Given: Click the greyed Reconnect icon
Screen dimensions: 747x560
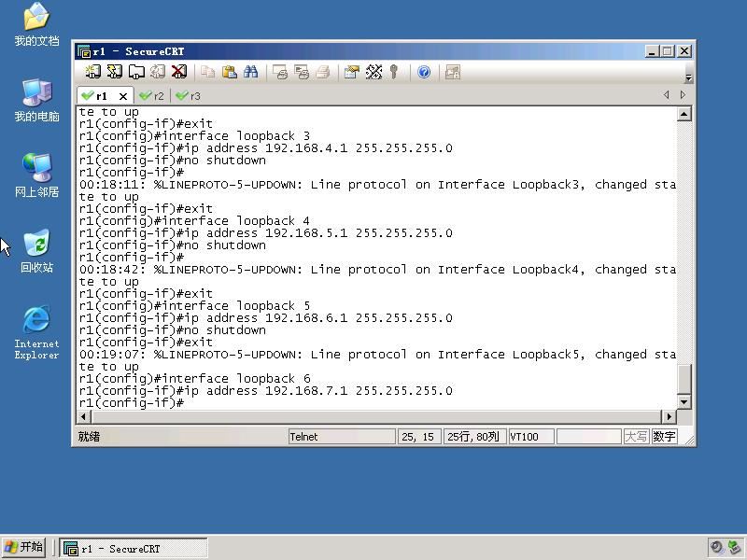Looking at the screenshot, I should point(158,72).
